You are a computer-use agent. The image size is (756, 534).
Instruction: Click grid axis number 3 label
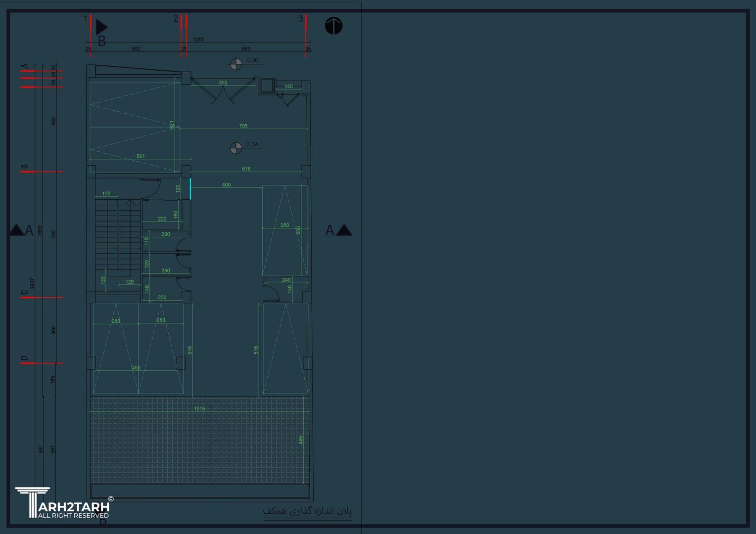coord(300,19)
